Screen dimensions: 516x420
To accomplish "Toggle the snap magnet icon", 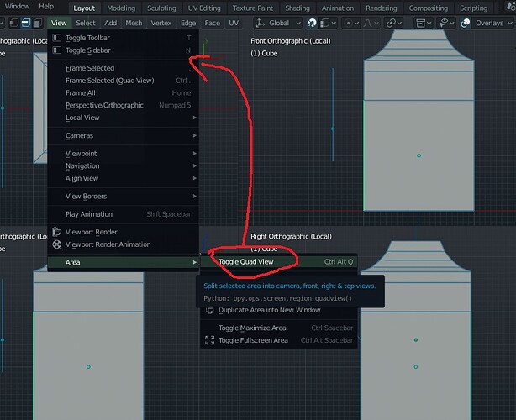I will pos(312,23).
